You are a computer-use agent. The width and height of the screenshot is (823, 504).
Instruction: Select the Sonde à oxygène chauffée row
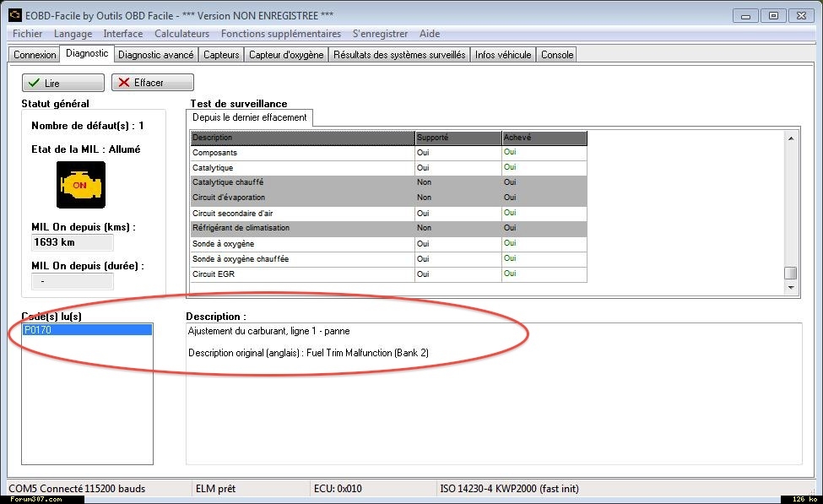pos(389,259)
